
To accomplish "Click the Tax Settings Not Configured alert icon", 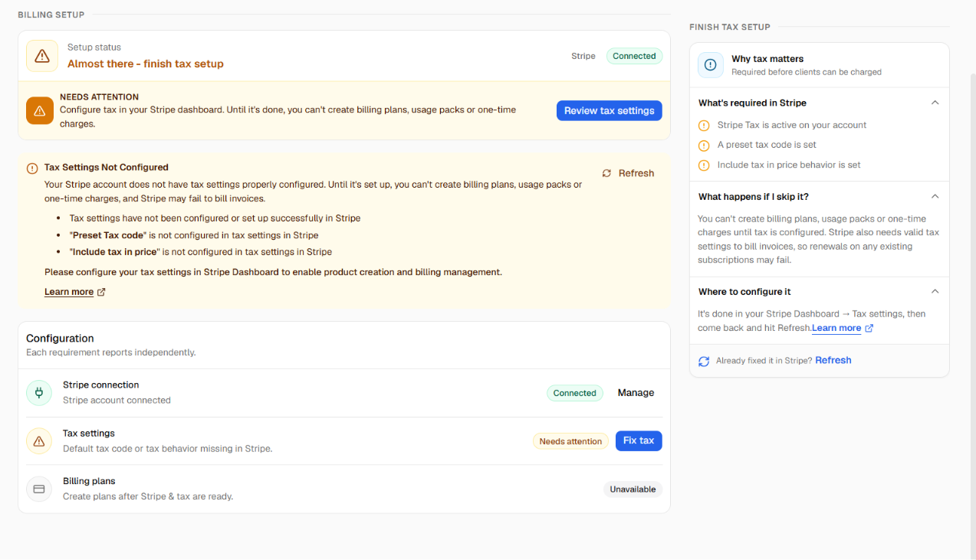I will (32, 168).
